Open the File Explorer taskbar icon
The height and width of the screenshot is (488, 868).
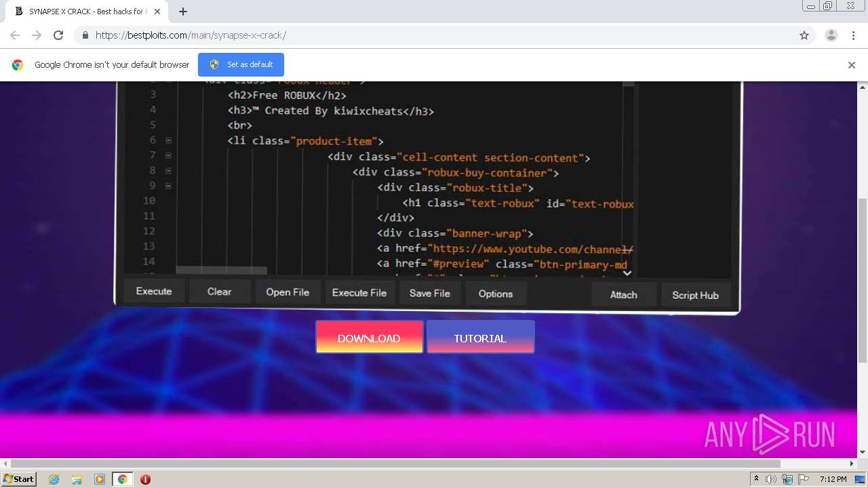77,479
